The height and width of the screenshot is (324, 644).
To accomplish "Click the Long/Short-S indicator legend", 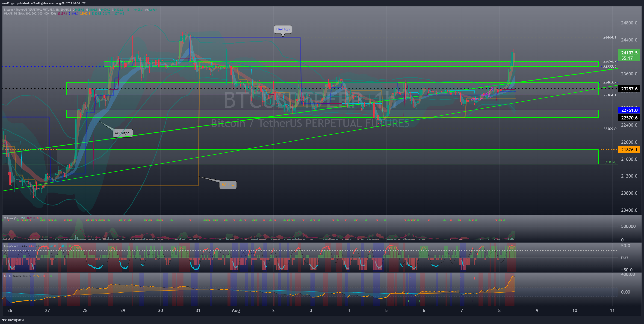I will tap(12, 246).
